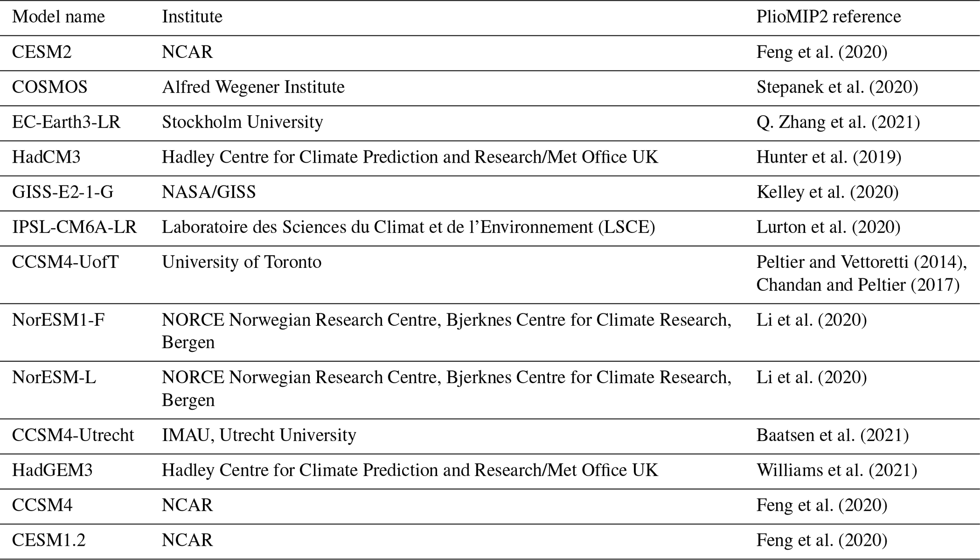Click the Chandan and Peltier (2017) reference
Image resolution: width=980 pixels, height=560 pixels.
857,285
